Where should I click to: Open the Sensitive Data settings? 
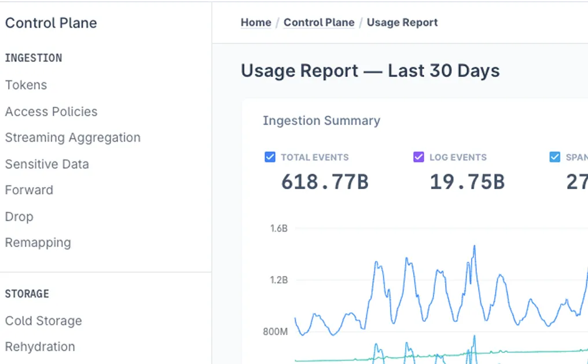[47, 164]
